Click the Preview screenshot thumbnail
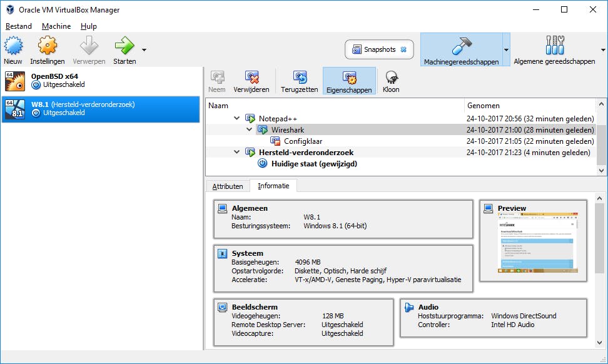The width and height of the screenshot is (608, 364). 538,243
